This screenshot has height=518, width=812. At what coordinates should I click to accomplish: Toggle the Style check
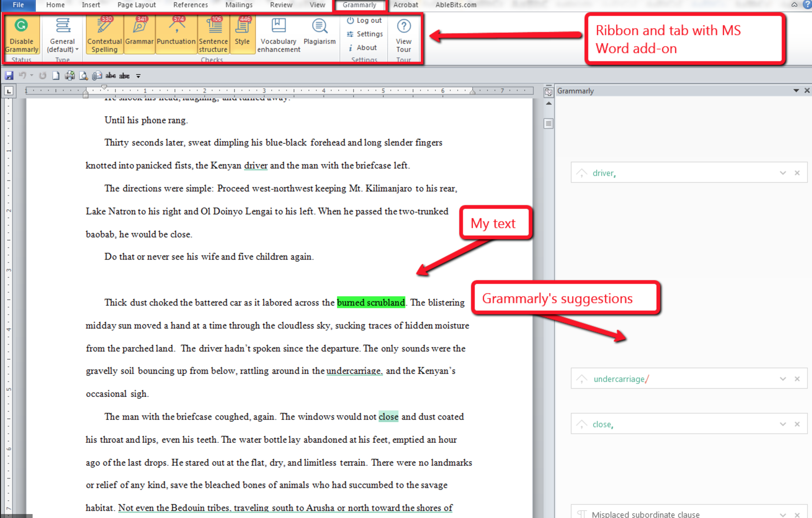tap(242, 35)
